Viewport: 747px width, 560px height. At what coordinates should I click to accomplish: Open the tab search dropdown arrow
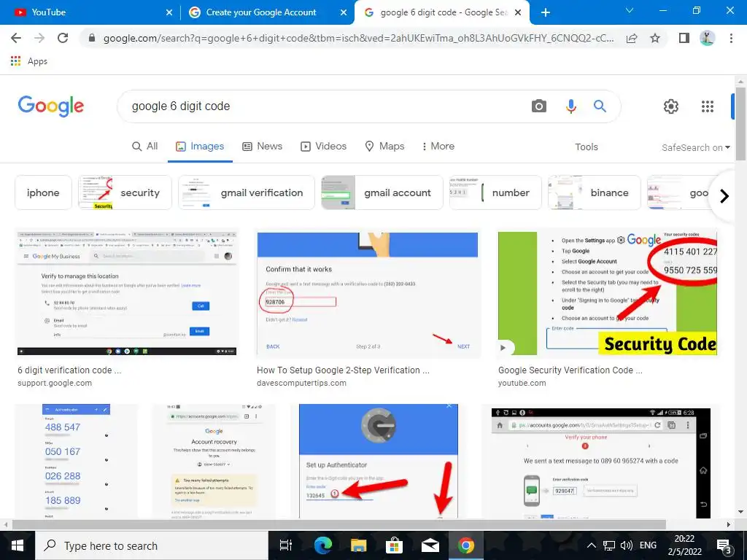(630, 10)
